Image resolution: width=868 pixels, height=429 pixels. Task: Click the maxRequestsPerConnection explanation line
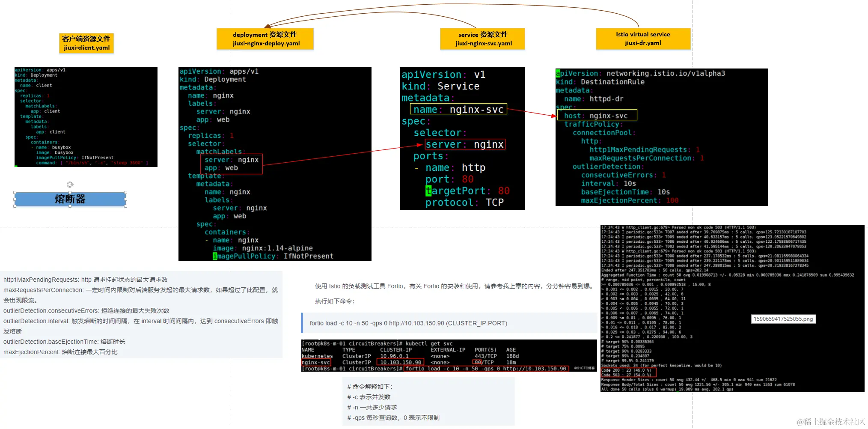click(140, 295)
